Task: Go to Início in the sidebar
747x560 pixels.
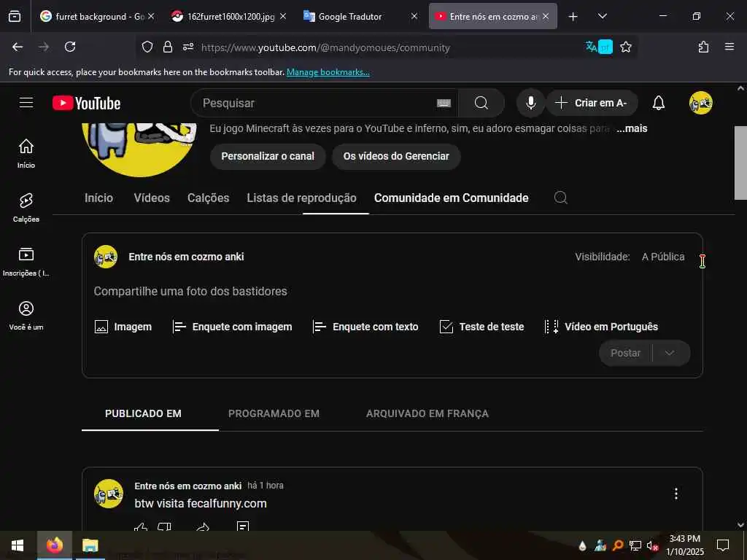Action: click(x=26, y=153)
